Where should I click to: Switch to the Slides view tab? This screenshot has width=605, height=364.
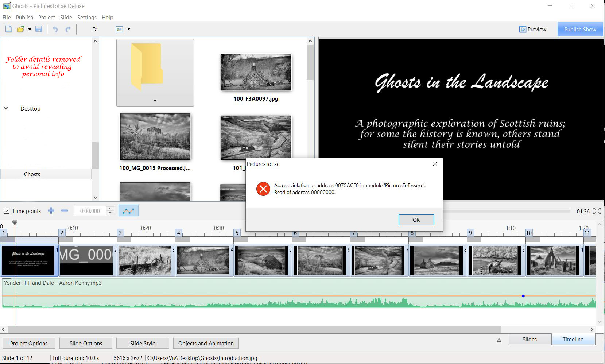pos(530,339)
